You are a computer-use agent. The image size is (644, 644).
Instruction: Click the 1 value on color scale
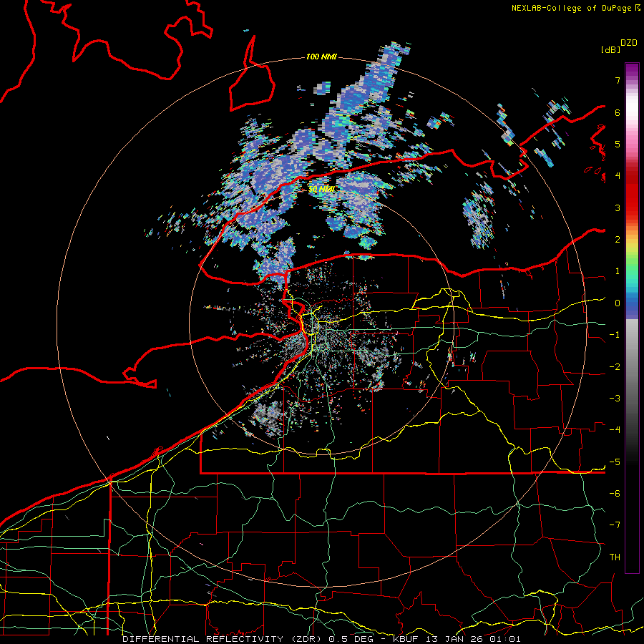click(x=618, y=271)
